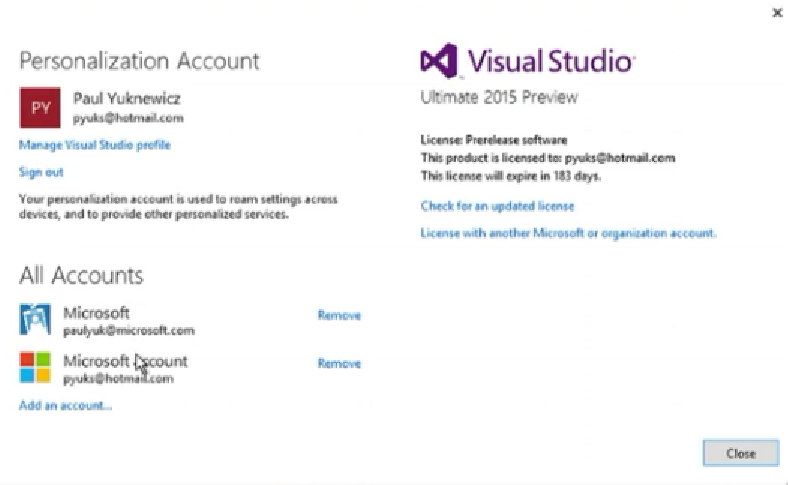Click license will expire in 183 days
The width and height of the screenshot is (788, 485).
click(x=511, y=176)
